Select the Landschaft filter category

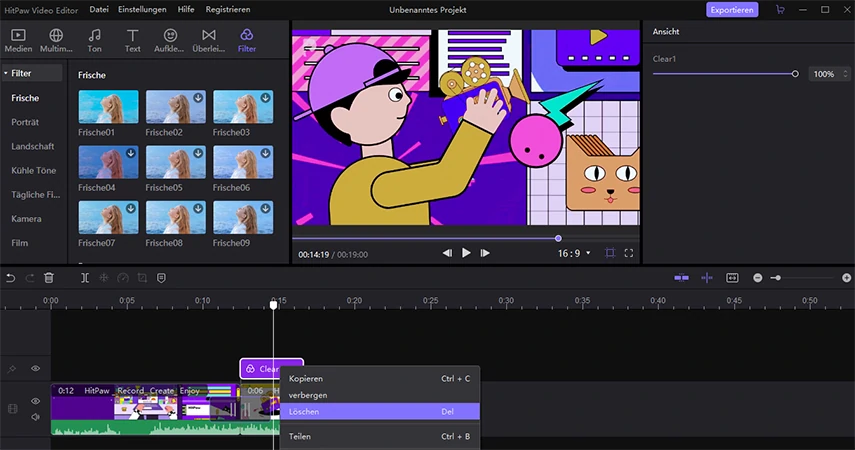click(33, 146)
